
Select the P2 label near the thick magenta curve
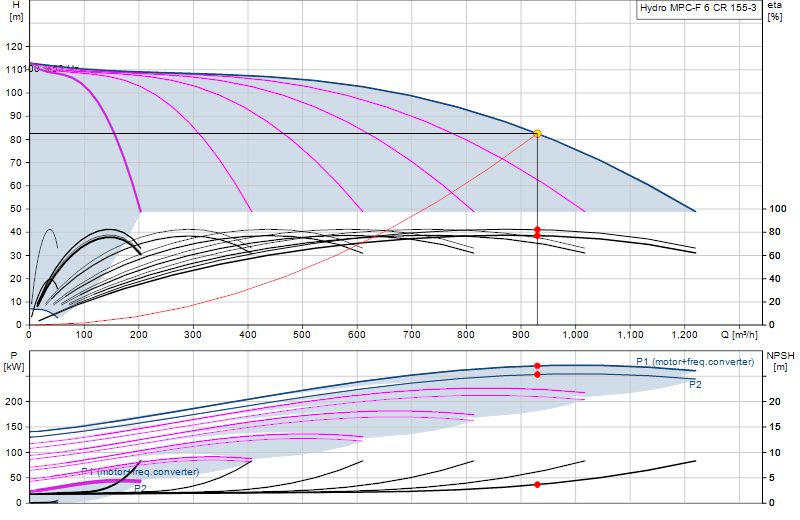(x=140, y=489)
